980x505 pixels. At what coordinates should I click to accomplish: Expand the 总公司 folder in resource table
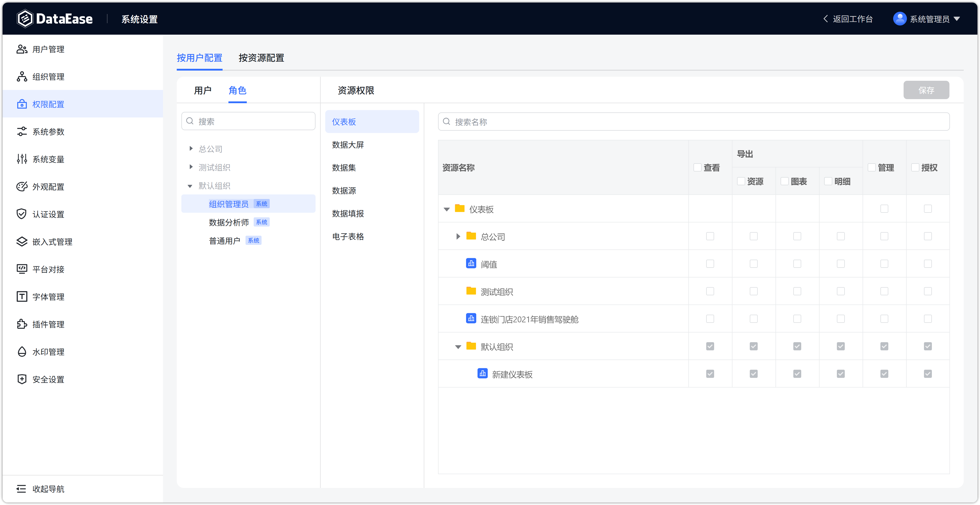458,236
